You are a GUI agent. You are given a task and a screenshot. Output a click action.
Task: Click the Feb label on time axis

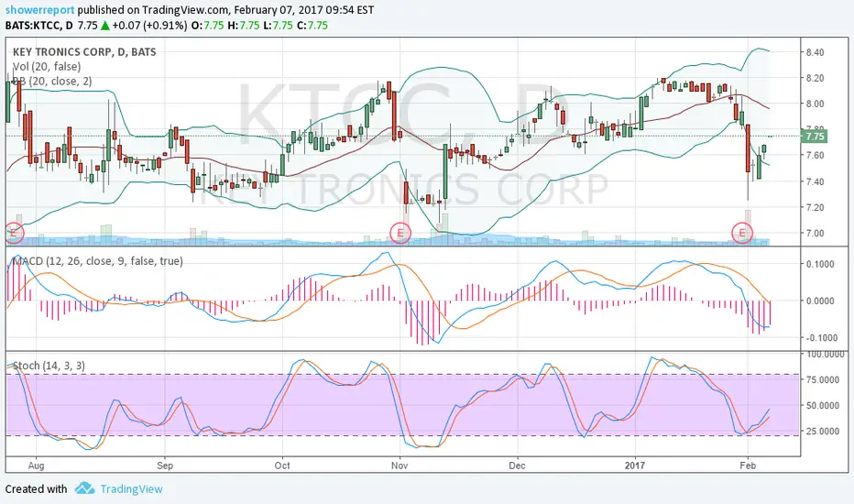coord(748,466)
